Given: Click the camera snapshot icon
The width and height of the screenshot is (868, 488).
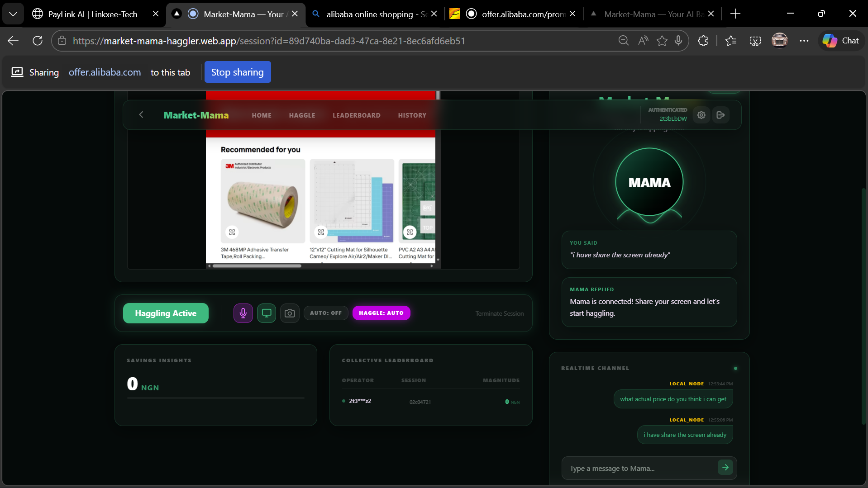Looking at the screenshot, I should coord(290,313).
